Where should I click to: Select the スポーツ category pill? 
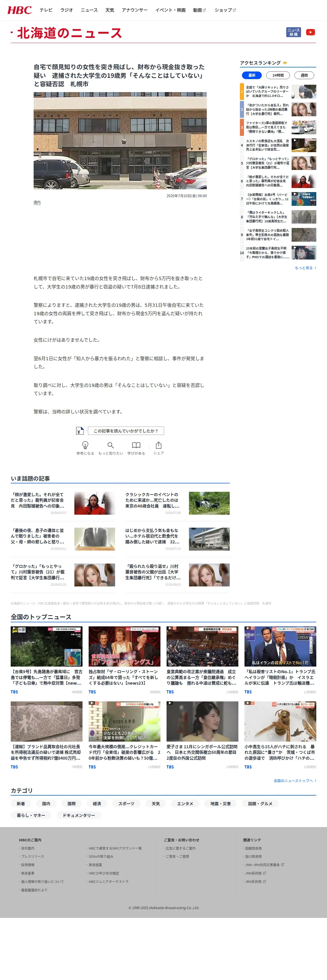126,803
